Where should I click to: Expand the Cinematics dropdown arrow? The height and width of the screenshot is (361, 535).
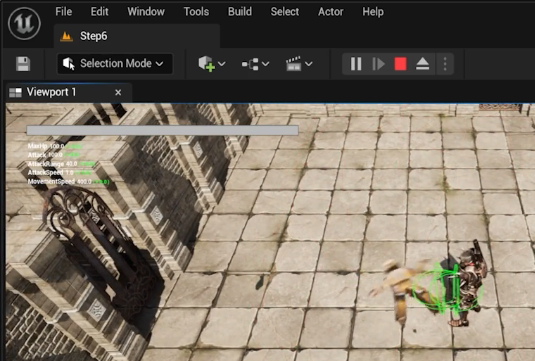coord(309,64)
